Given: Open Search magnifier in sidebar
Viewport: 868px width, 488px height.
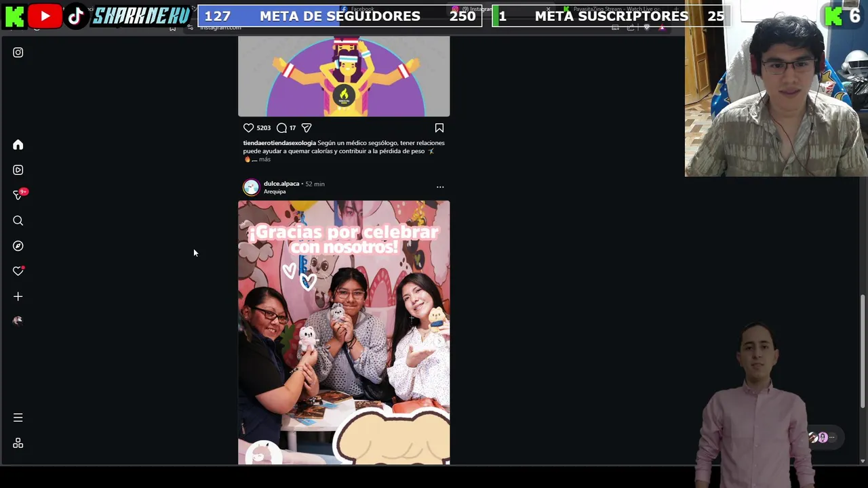Looking at the screenshot, I should coord(18,221).
